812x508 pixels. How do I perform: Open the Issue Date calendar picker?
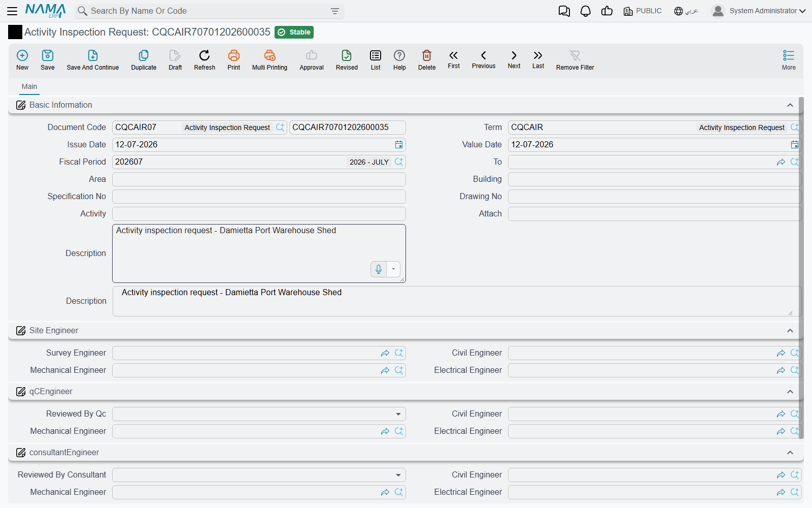[399, 145]
